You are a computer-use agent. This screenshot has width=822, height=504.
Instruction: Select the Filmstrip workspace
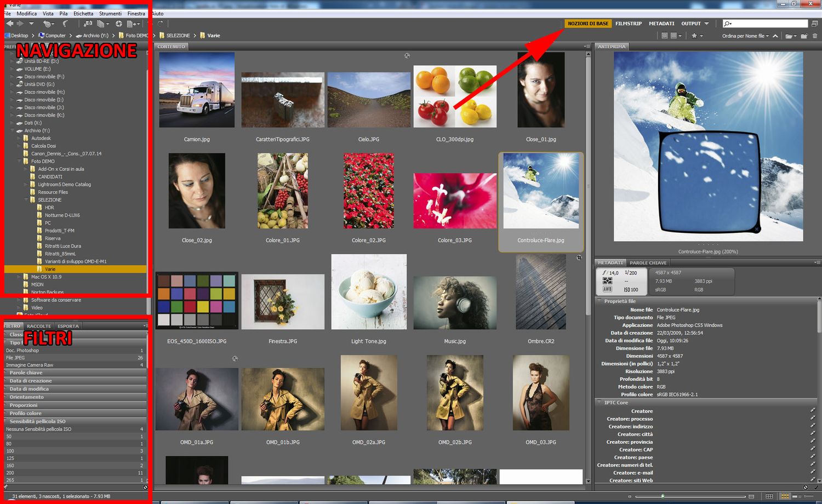click(628, 24)
